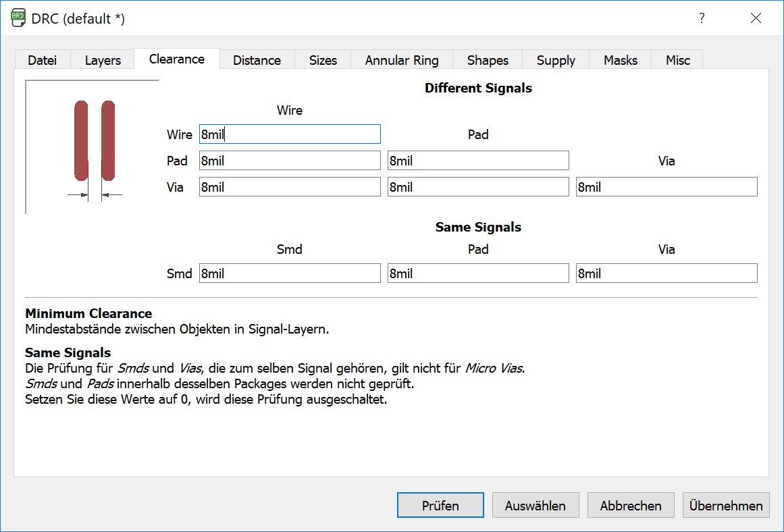The image size is (784, 532).
Task: Select the Distance tab
Action: tap(257, 60)
